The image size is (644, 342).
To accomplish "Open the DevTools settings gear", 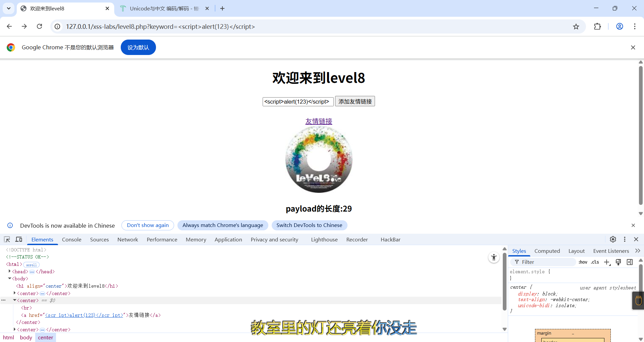I will click(613, 239).
